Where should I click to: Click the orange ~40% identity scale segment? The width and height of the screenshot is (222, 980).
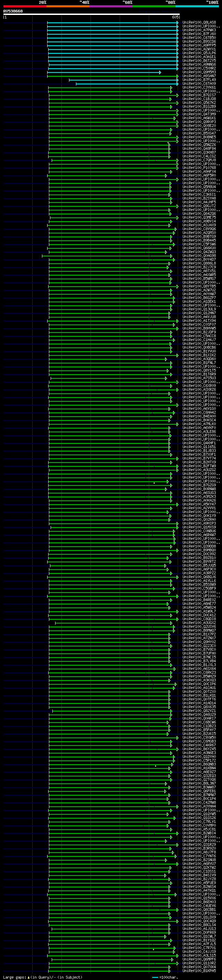(68, 6)
